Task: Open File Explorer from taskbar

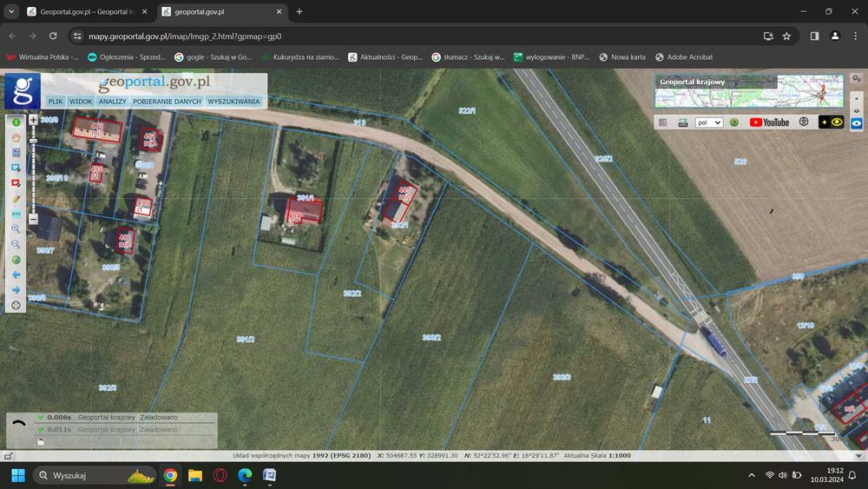Action: coord(195,475)
